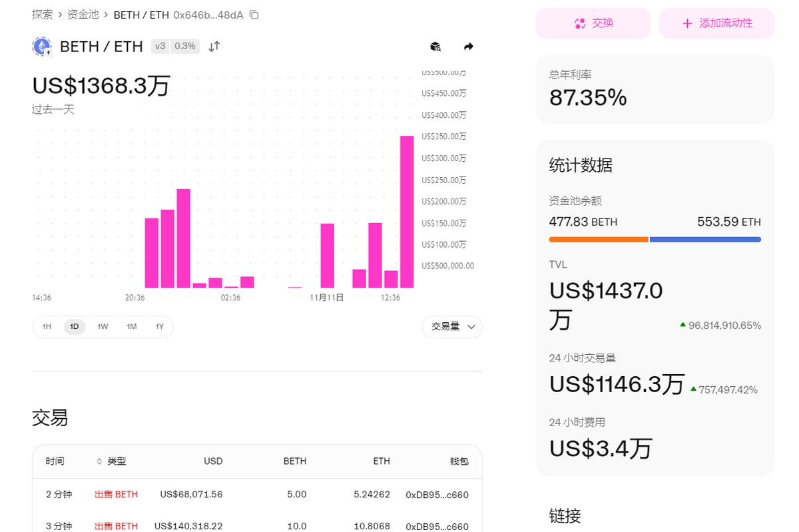799x532 pixels.
Task: Click the US$1146.3万 24-hour volume value
Action: point(617,384)
